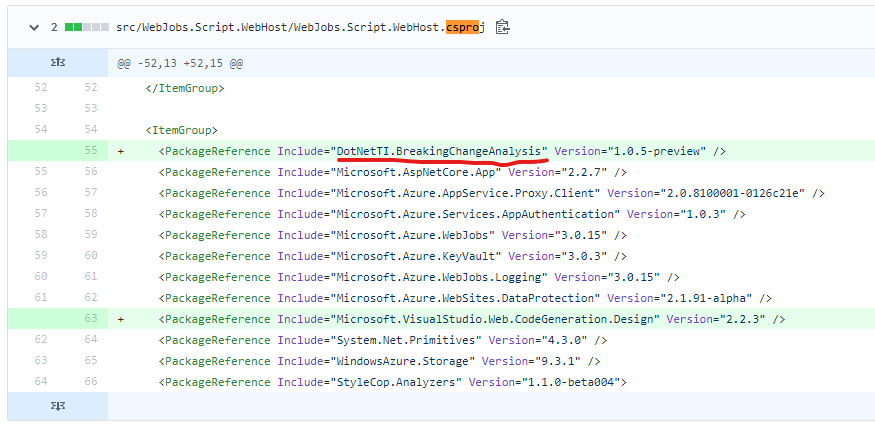Viewport: 875px width, 424px height.
Task: Click the WindowsAzure.Storage package line
Action: [x=379, y=362]
